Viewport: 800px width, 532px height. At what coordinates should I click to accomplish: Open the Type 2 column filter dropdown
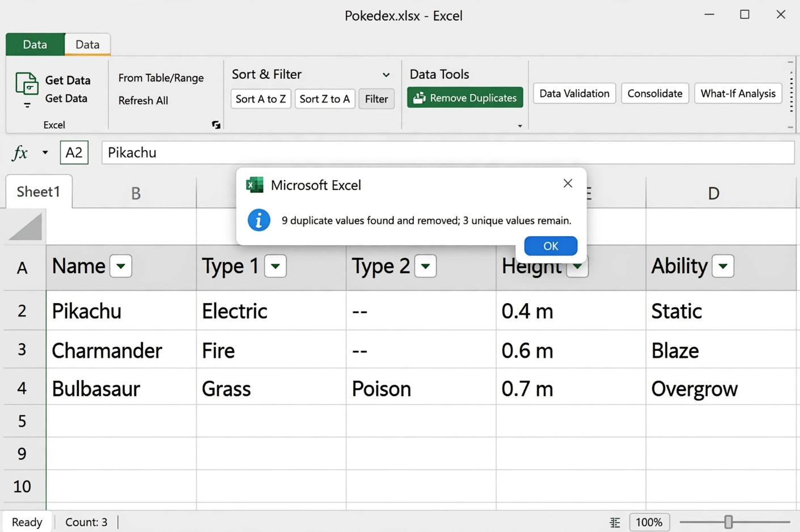[x=425, y=266]
